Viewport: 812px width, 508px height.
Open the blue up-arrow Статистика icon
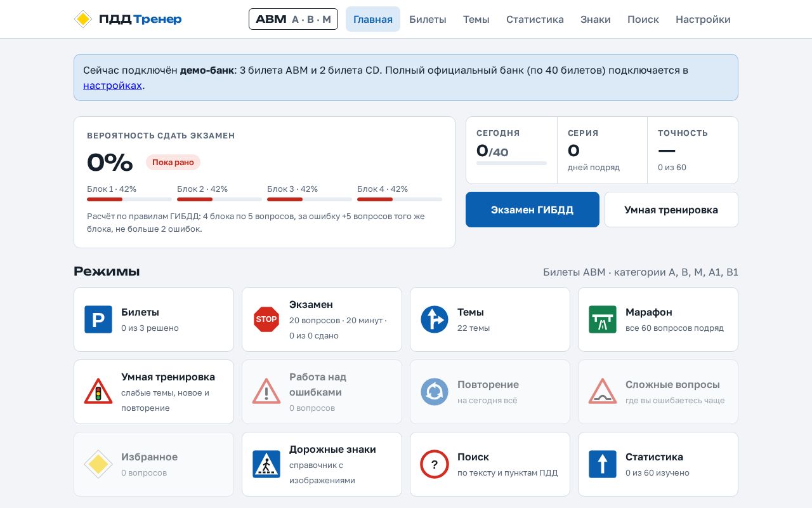603,464
